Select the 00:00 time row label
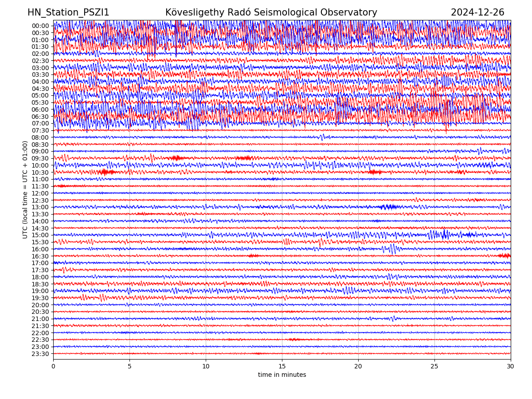532x399 pixels. click(40, 26)
